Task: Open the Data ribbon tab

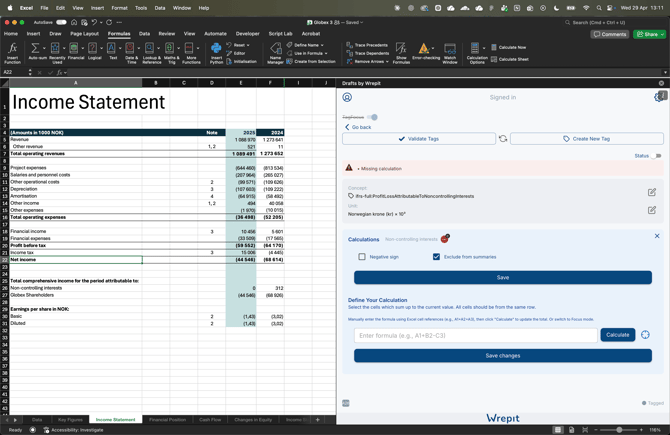Action: click(x=144, y=34)
